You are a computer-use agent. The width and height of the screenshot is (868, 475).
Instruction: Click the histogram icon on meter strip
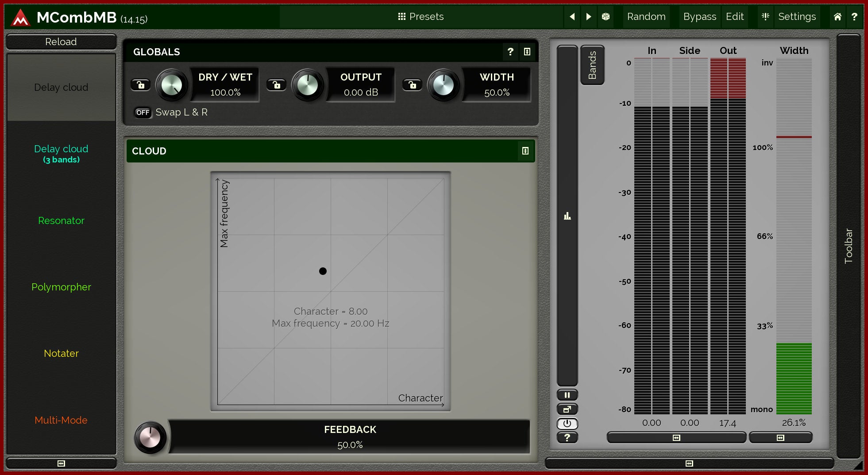pos(567,216)
